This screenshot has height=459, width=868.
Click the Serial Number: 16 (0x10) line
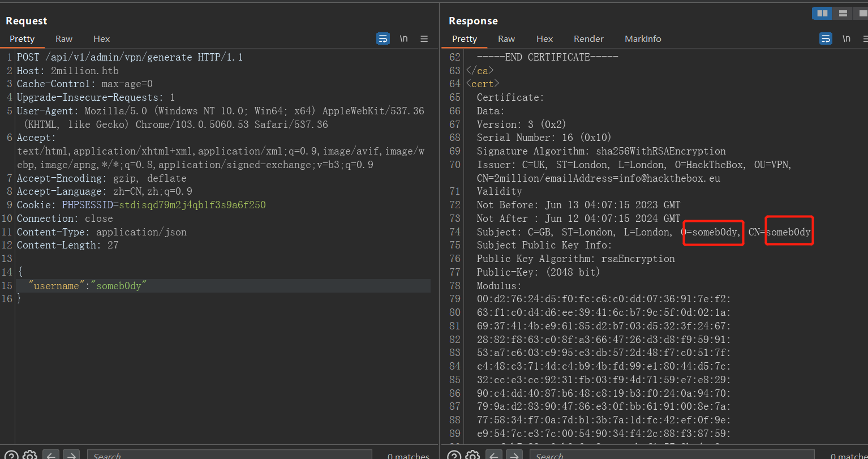pyautogui.click(x=544, y=138)
